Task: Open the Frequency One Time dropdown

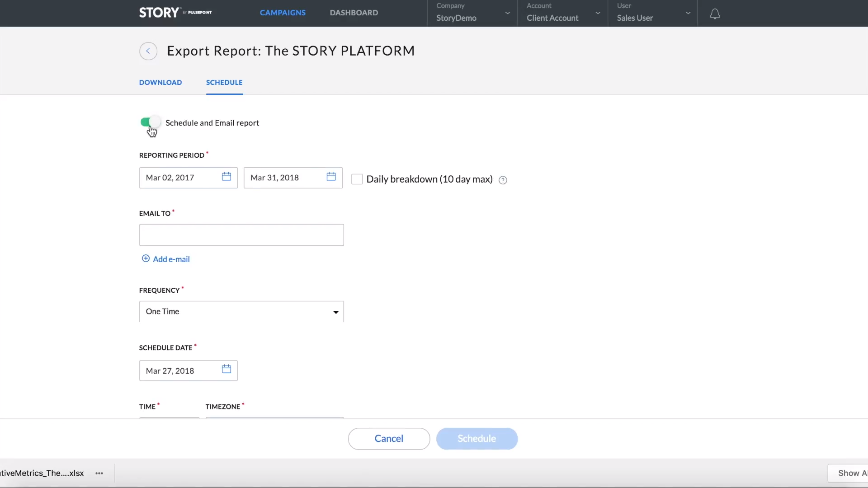Action: [241, 311]
